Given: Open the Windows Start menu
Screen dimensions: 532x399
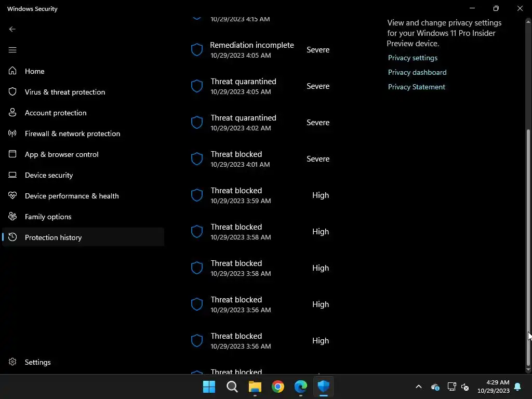Looking at the screenshot, I should point(209,387).
